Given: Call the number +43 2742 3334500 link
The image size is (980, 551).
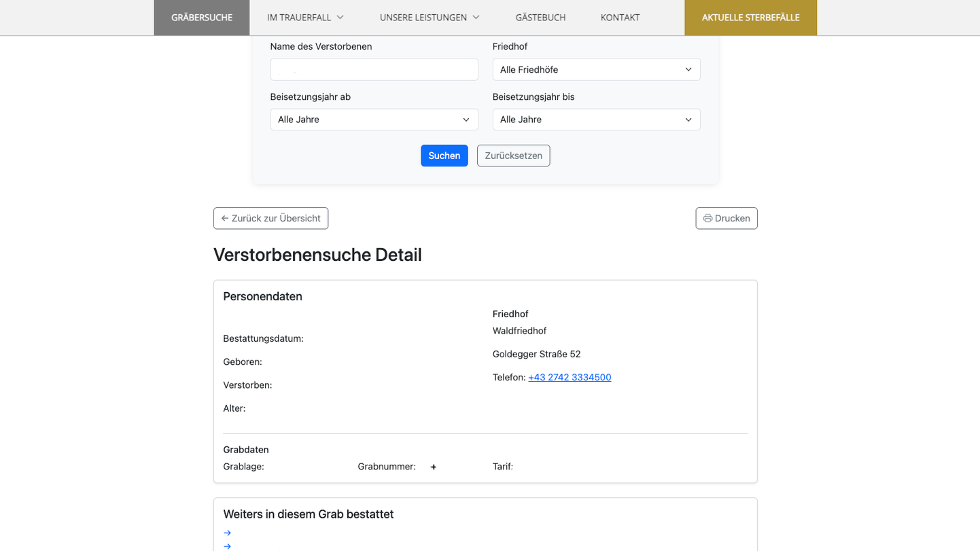Looking at the screenshot, I should (x=570, y=377).
